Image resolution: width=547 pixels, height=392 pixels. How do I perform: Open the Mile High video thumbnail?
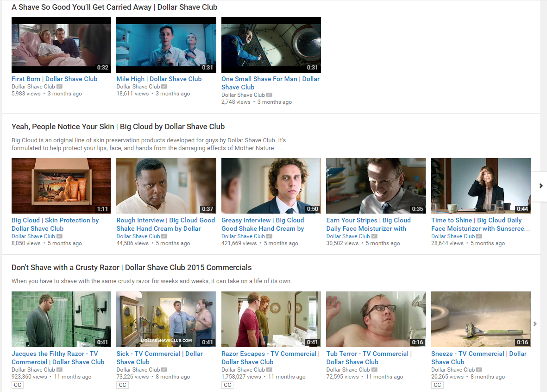coord(166,44)
